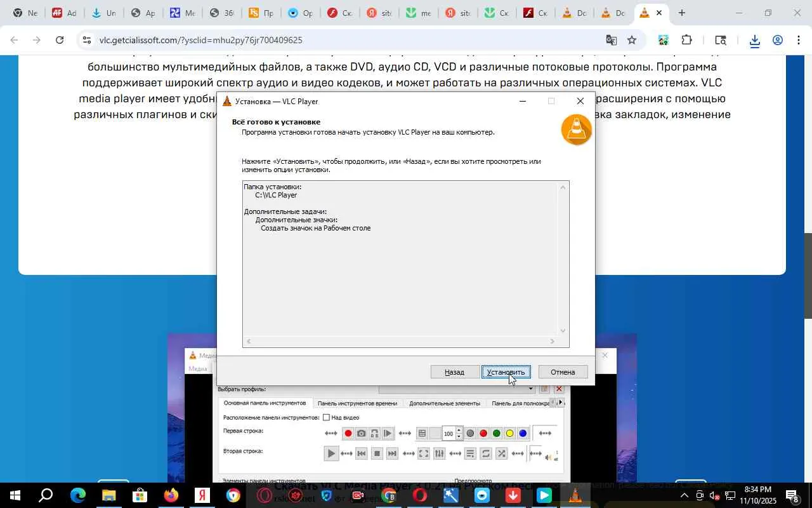This screenshot has width=812, height=508.
Task: Open the VLC cone icon in the taskbar
Action: [575, 495]
